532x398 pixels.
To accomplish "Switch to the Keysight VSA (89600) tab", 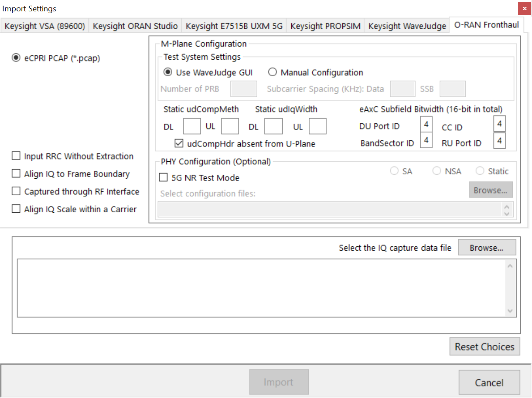I will (44, 26).
